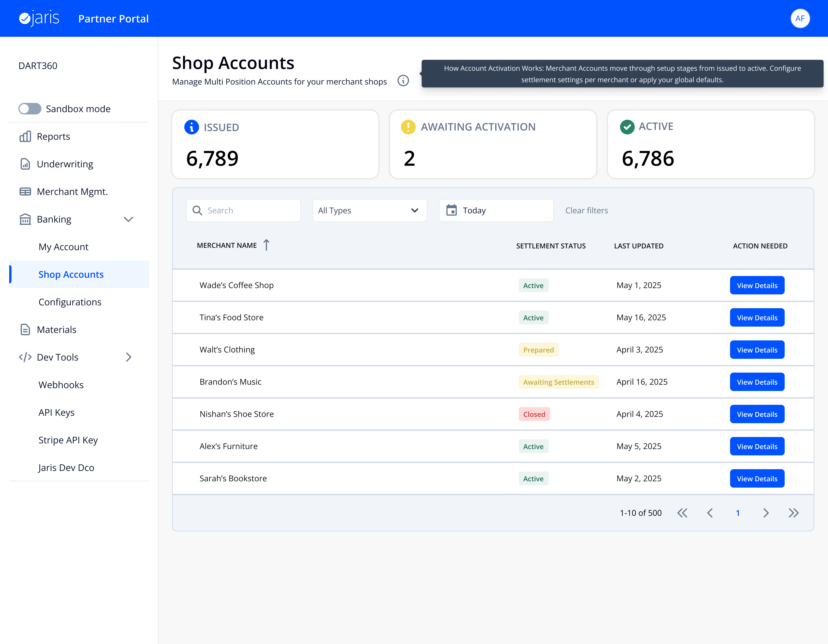The image size is (828, 644).
Task: Select Shop Accounts in sidebar
Action: [79, 274]
